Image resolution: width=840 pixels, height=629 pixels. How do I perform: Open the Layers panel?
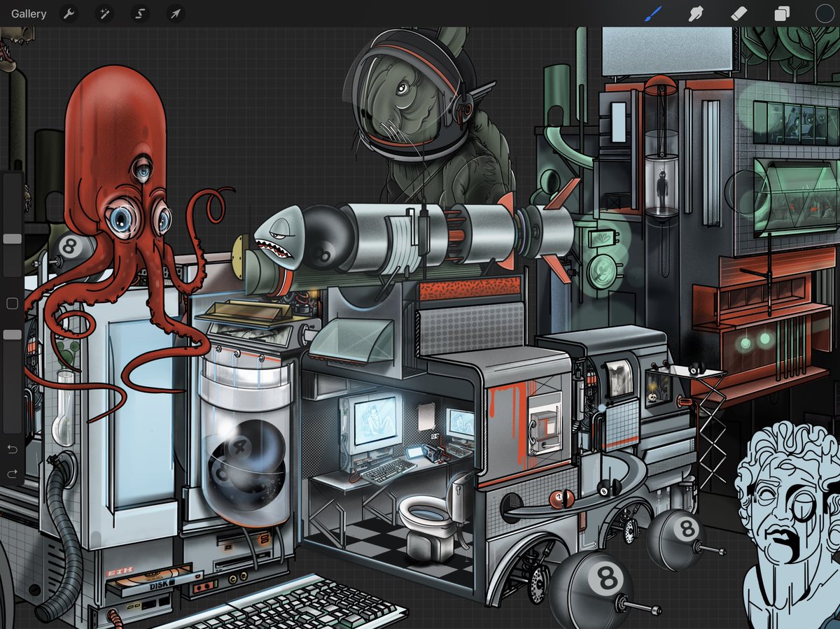click(782, 13)
